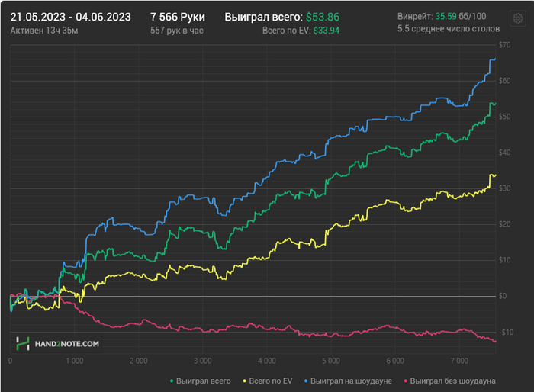Click the yellow legend dot for Всего по EV

(x=244, y=381)
